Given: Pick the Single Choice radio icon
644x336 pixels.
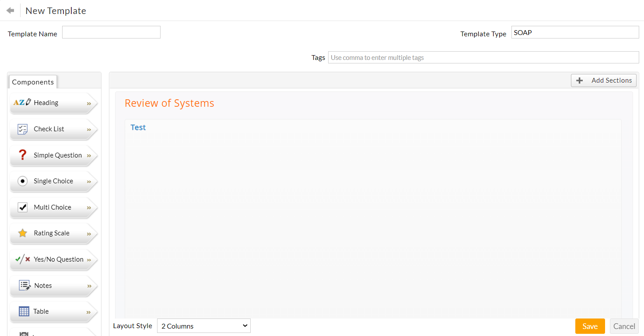Looking at the screenshot, I should tap(22, 181).
